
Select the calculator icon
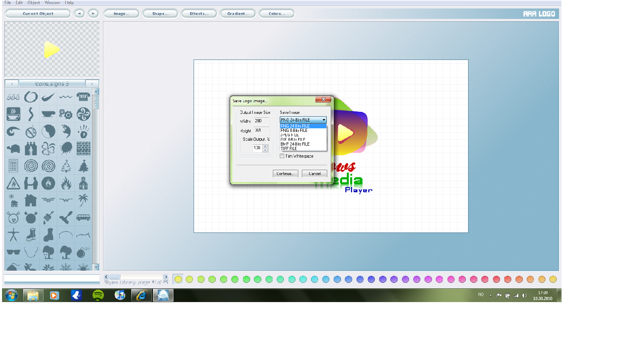click(x=13, y=166)
